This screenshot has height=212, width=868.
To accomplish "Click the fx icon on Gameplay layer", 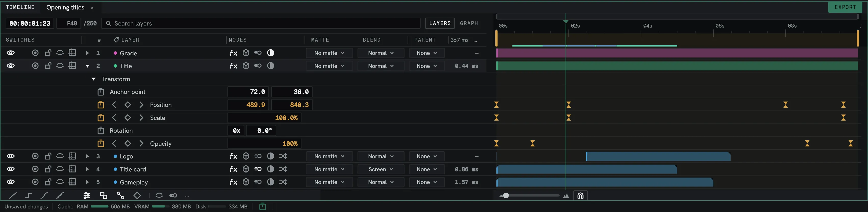I will [x=233, y=182].
